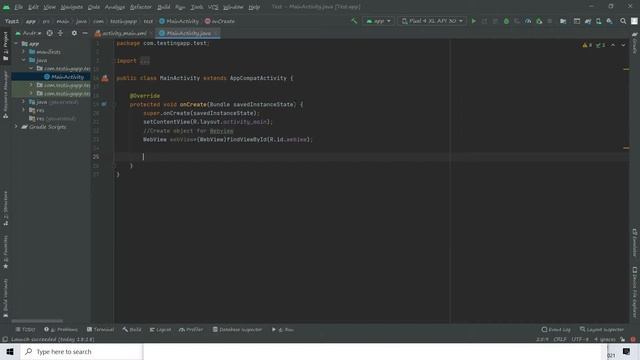Select MainActivity in the project tree

pos(51,77)
